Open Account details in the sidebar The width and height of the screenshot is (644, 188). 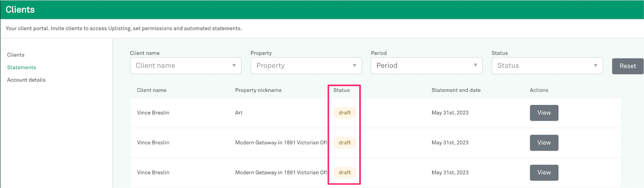coord(26,80)
